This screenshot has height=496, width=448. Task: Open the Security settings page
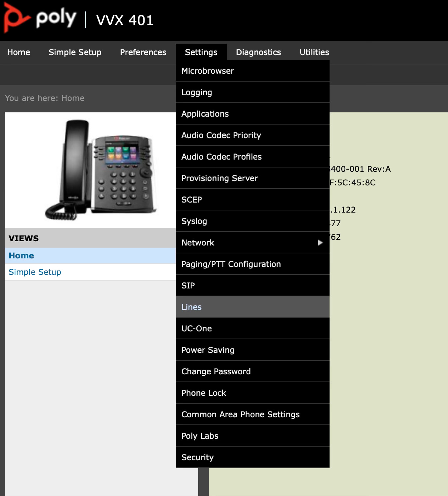point(198,457)
